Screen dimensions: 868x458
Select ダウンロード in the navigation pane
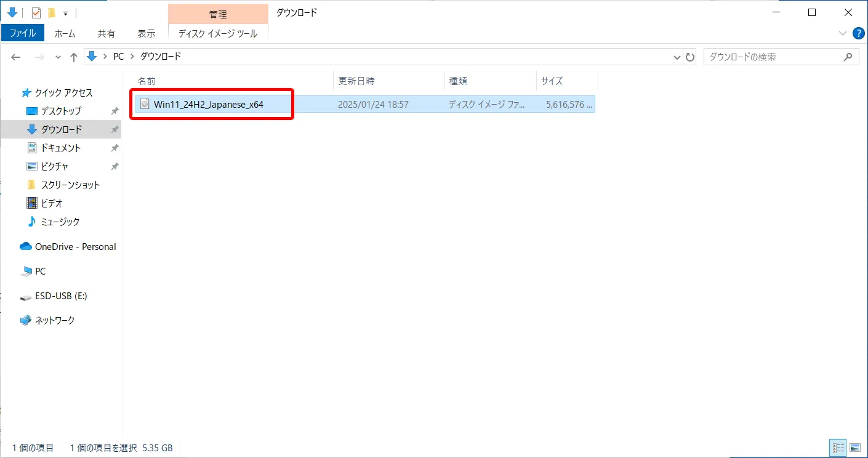coord(61,129)
